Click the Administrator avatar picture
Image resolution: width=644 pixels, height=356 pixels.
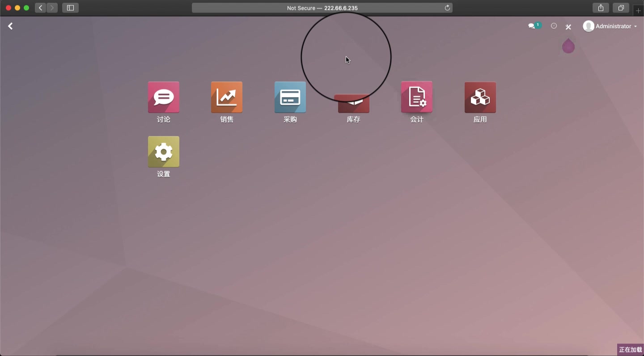point(589,26)
